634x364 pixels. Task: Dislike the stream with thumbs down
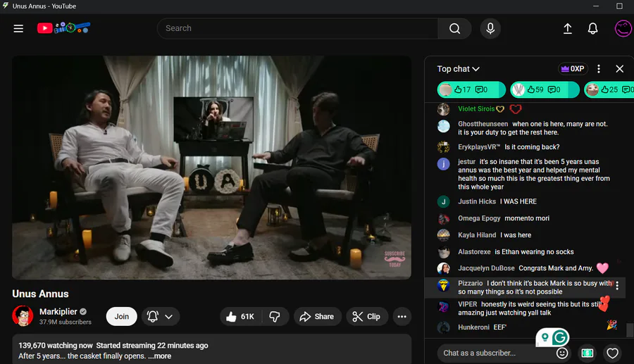pos(275,316)
